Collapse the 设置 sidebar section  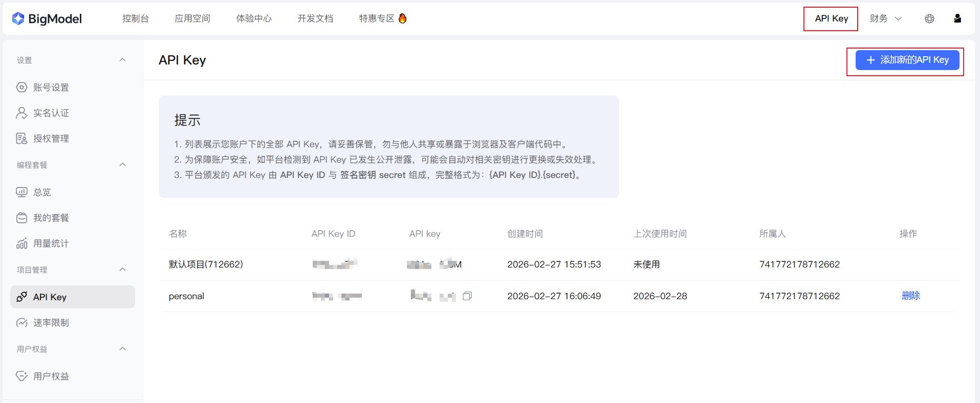click(122, 60)
